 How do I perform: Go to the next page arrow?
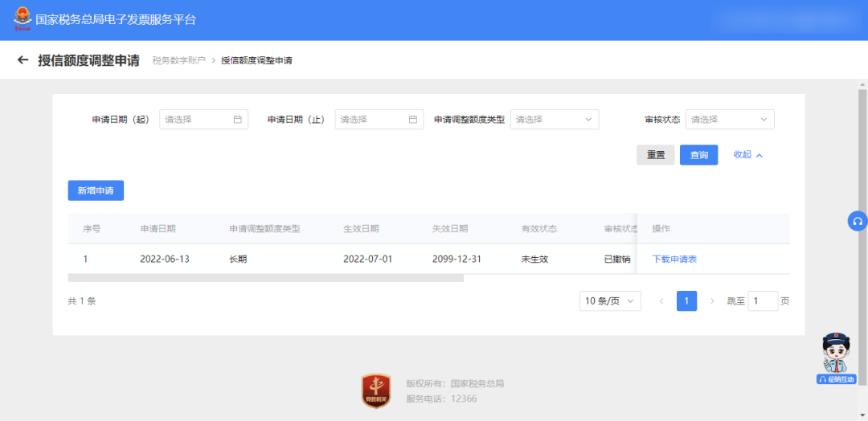click(712, 301)
